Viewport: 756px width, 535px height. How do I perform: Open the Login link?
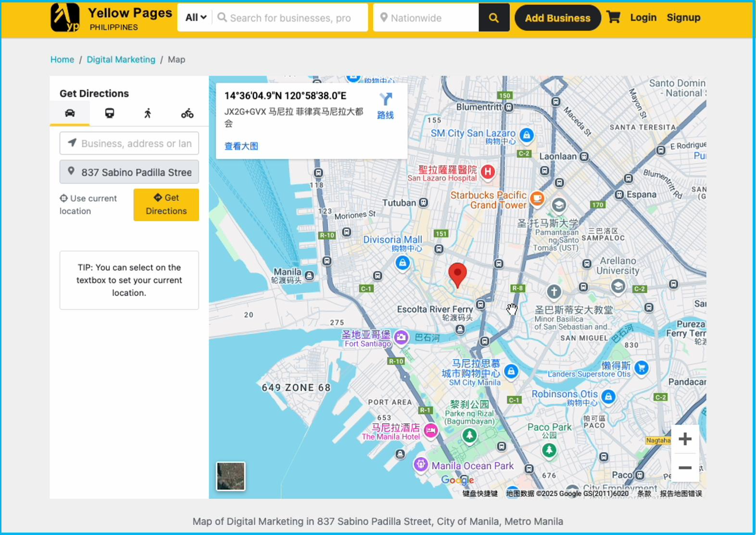click(643, 17)
